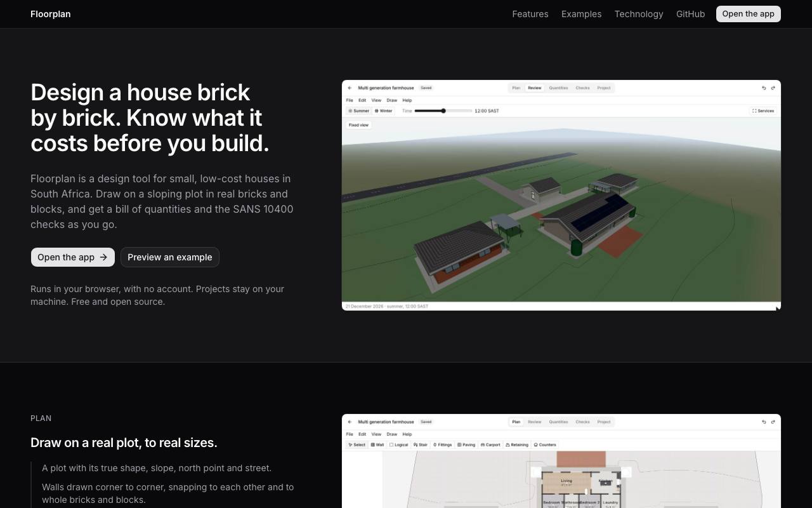Go to the Technology nav item

639,14
